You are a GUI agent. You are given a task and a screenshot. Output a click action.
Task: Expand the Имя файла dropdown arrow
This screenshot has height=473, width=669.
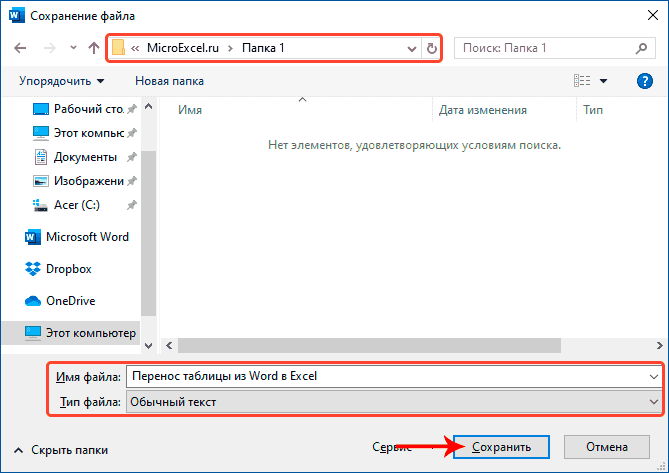(x=654, y=377)
